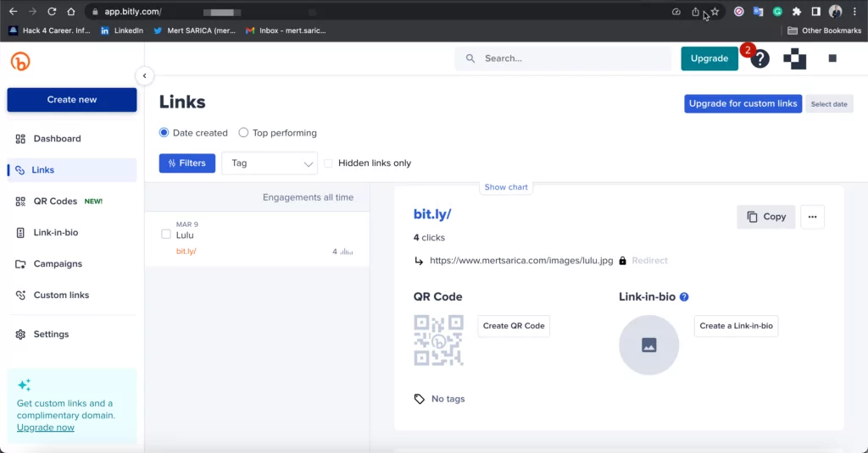Click the orange bit.ly/ link in list
868x453 pixels.
(186, 251)
